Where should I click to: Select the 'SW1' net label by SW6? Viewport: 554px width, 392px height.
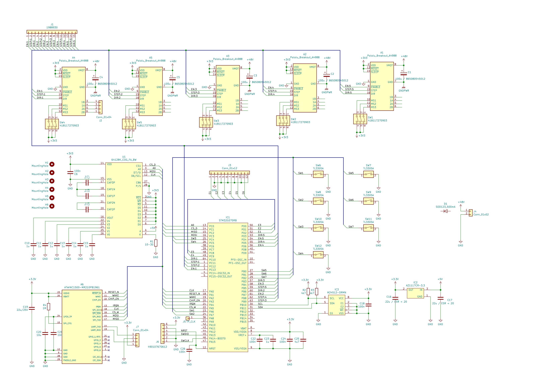coord(301,173)
